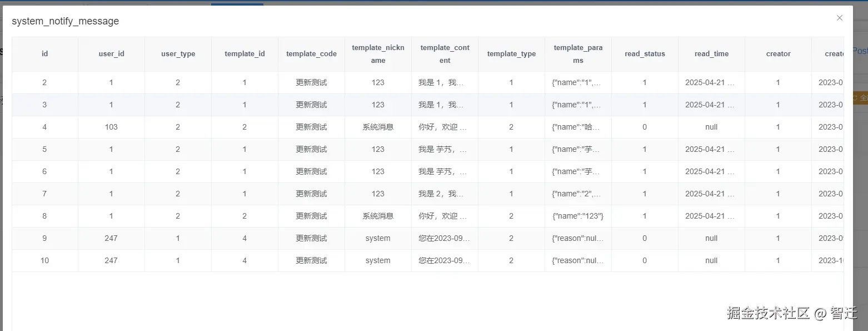Click read_status 0 in row 4
The width and height of the screenshot is (868, 331).
click(x=645, y=127)
